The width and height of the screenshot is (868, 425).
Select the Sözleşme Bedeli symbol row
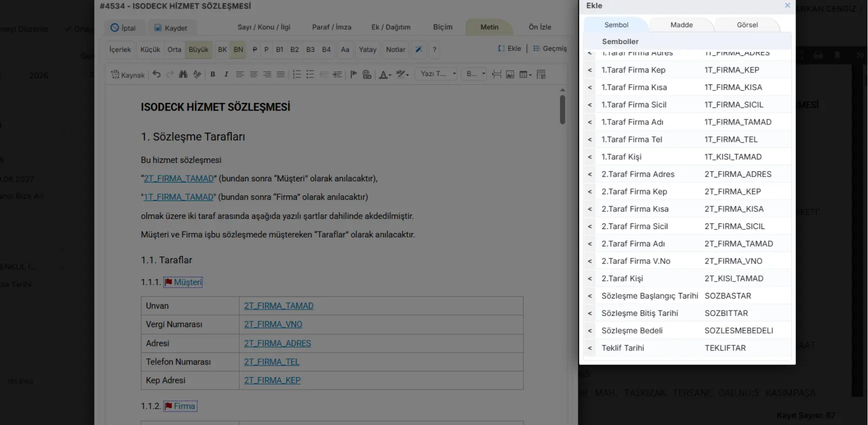click(688, 330)
